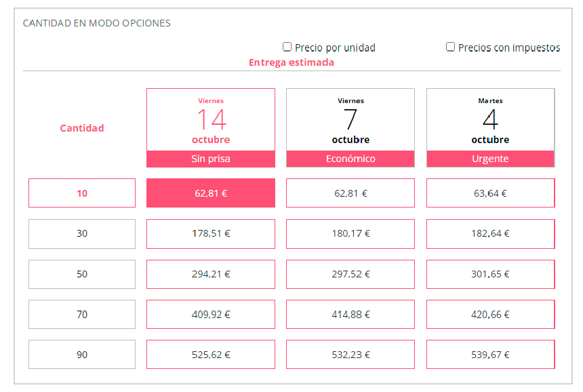Select quantity 10 row

(x=82, y=193)
